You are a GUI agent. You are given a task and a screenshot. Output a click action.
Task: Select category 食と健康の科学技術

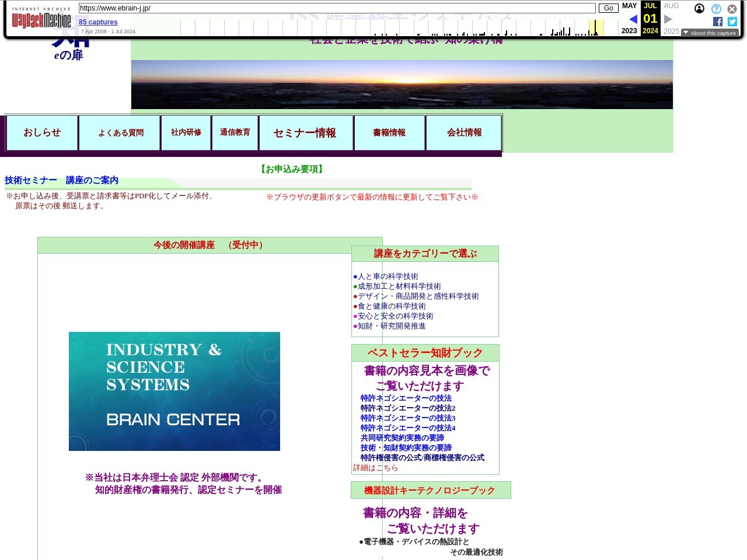pos(392,306)
